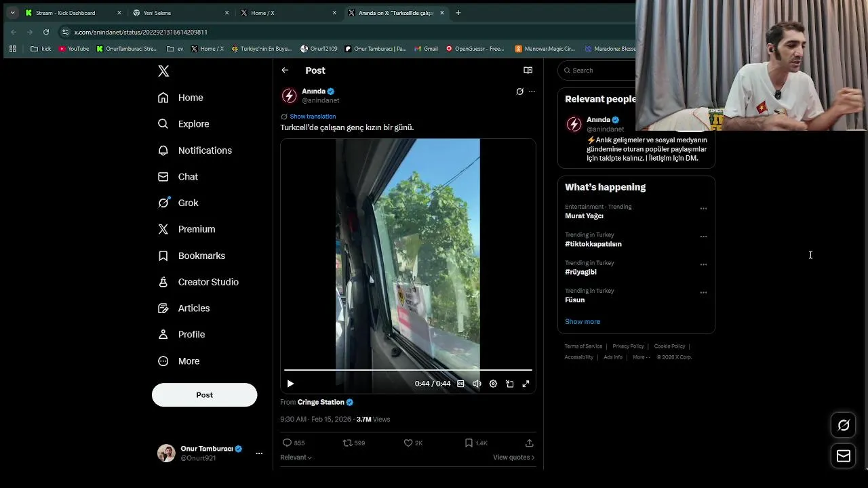Open browser apps grid icon

point(13,49)
